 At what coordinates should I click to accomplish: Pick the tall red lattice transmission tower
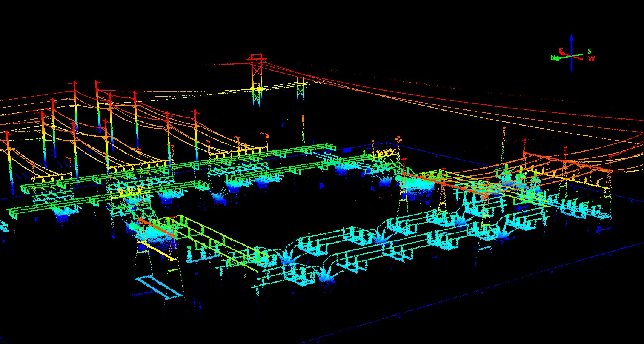[257, 80]
